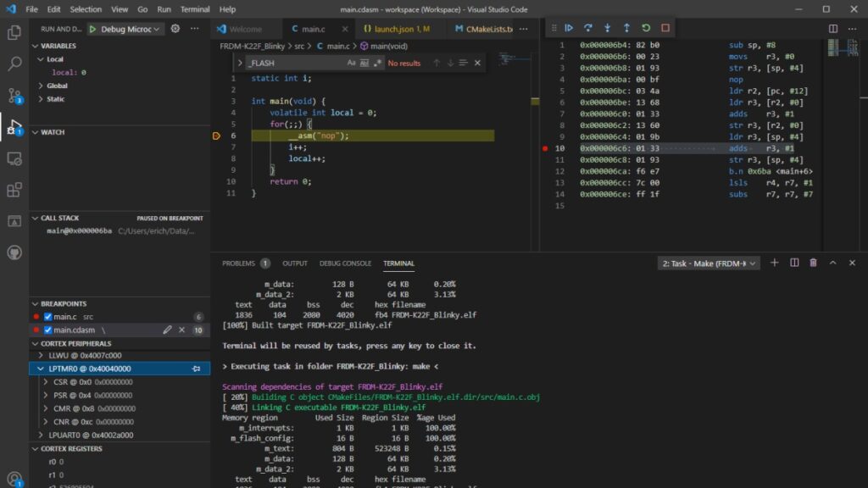Restart the debug session
Image resolution: width=868 pixels, height=488 pixels.
click(646, 28)
